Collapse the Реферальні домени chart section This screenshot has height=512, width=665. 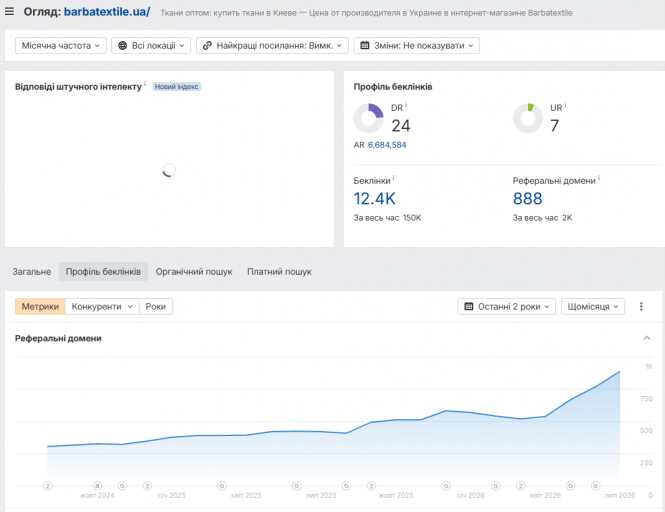tap(647, 338)
